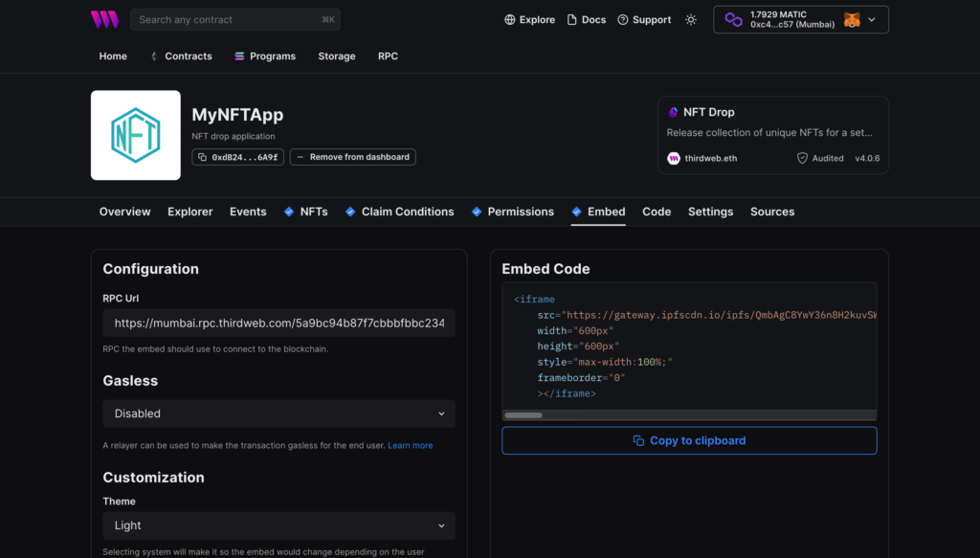Click the NFT Drop card title
The height and width of the screenshot is (558, 980).
(709, 113)
